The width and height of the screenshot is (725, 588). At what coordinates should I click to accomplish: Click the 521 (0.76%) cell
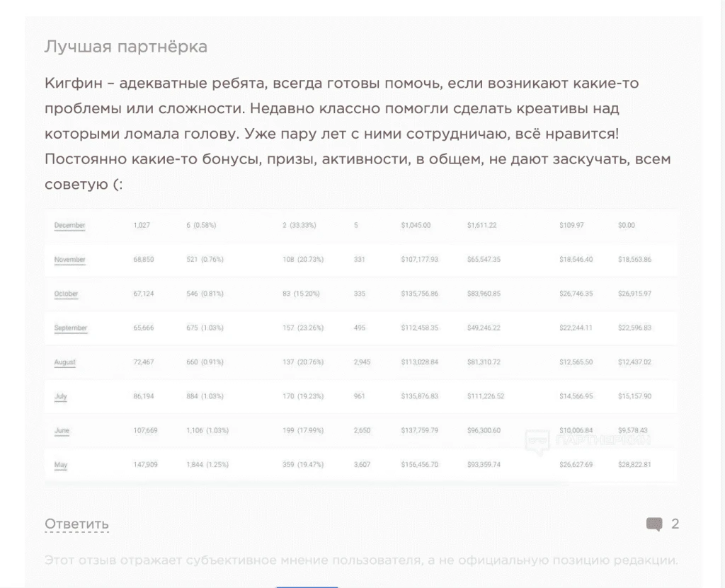coord(205,260)
